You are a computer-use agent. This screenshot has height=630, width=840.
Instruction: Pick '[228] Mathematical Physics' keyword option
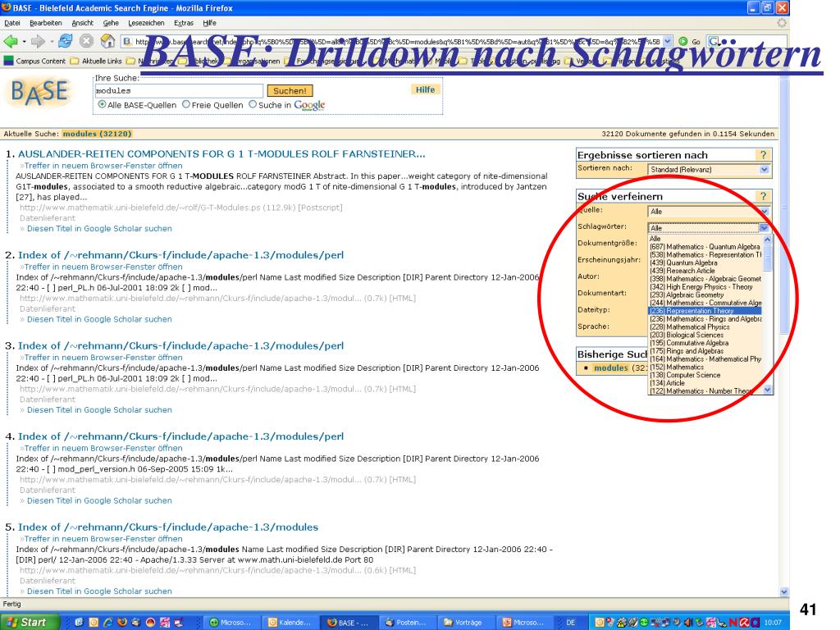[705, 326]
